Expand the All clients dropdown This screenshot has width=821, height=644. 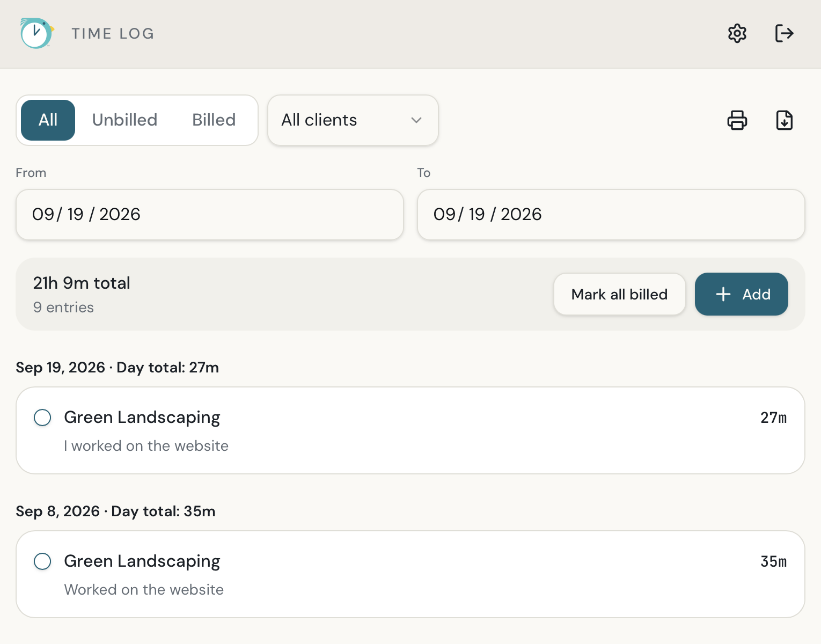353,120
